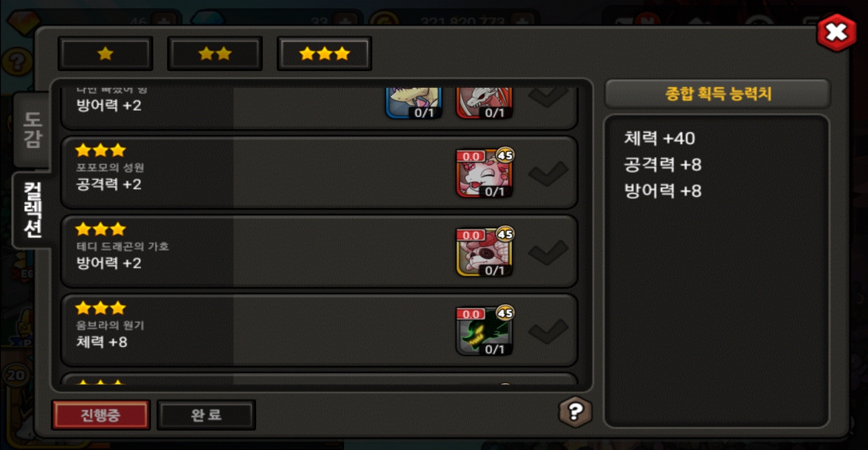The width and height of the screenshot is (868, 450).
Task: Open the 컬렉션 side tab
Action: (x=33, y=210)
